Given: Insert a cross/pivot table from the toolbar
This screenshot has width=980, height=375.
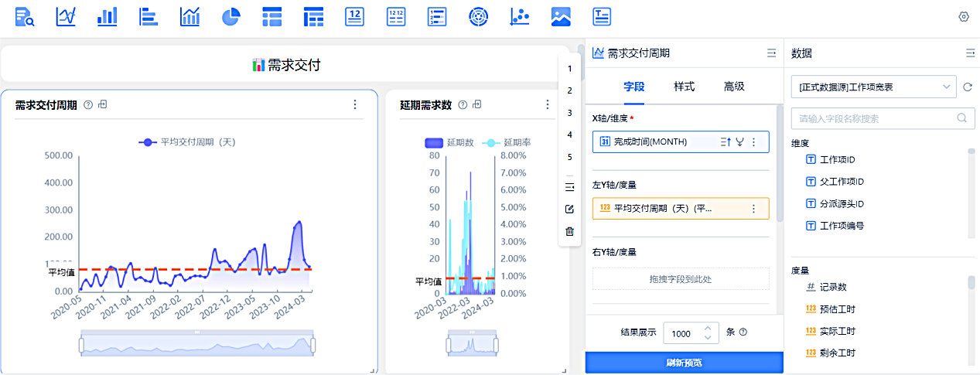Looking at the screenshot, I should [x=312, y=16].
